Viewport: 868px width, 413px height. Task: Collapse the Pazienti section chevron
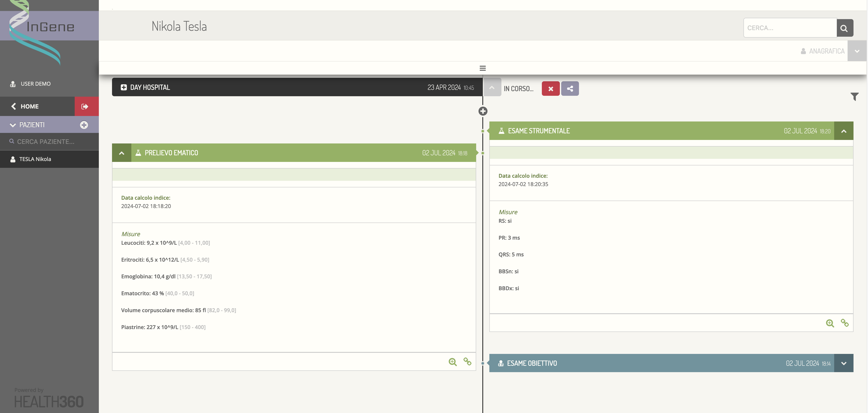pos(13,125)
